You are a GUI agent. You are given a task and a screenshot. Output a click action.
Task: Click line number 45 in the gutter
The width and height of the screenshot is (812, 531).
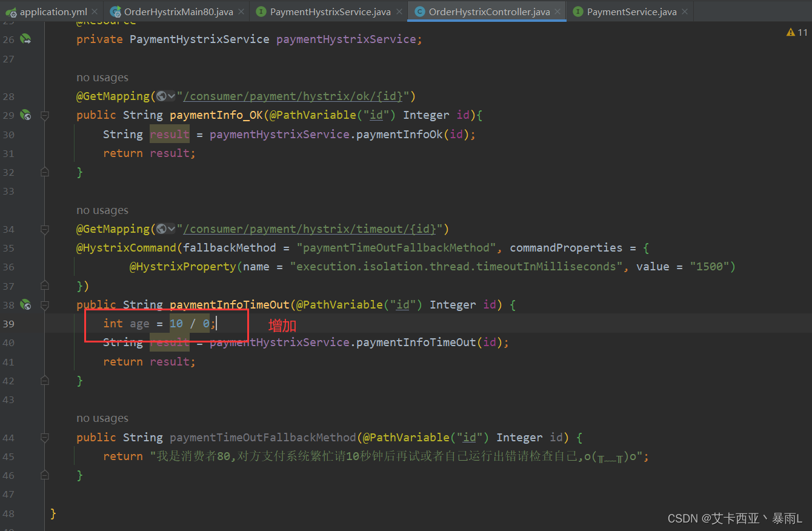pyautogui.click(x=8, y=456)
